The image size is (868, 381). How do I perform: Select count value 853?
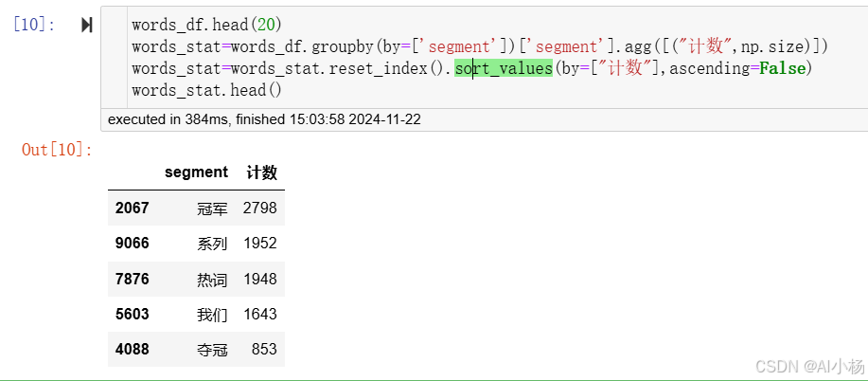tap(264, 350)
